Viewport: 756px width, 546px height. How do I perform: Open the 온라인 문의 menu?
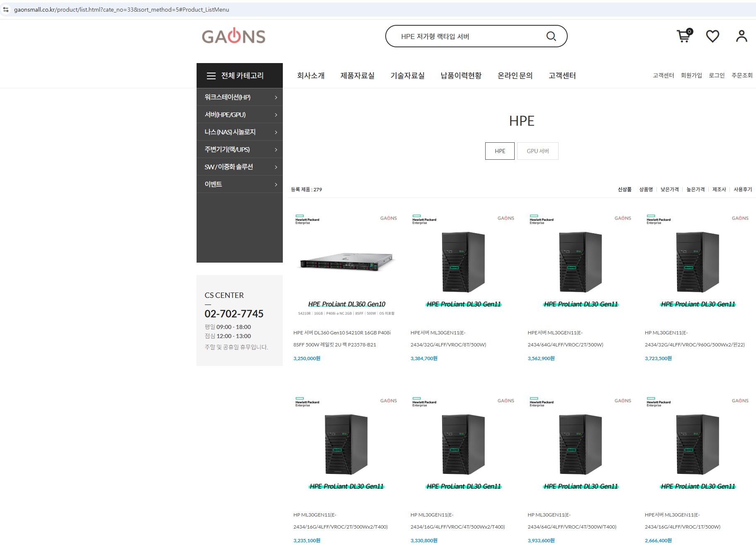point(515,76)
